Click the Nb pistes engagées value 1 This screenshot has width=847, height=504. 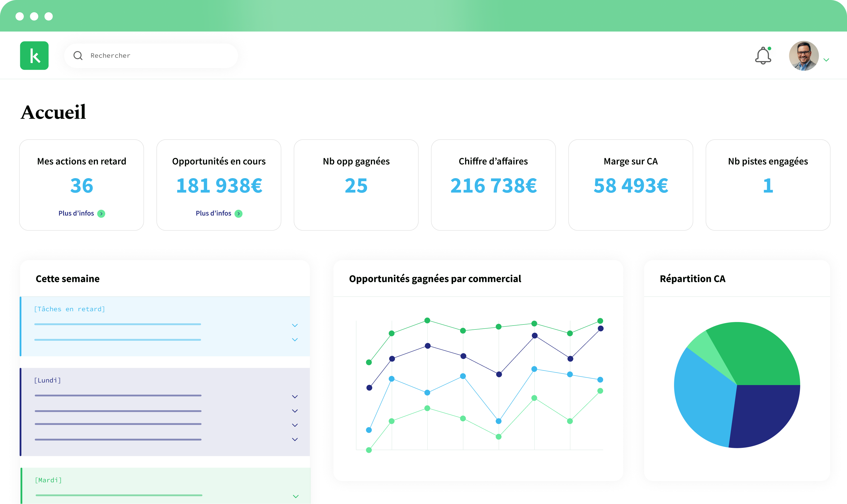[x=768, y=186]
